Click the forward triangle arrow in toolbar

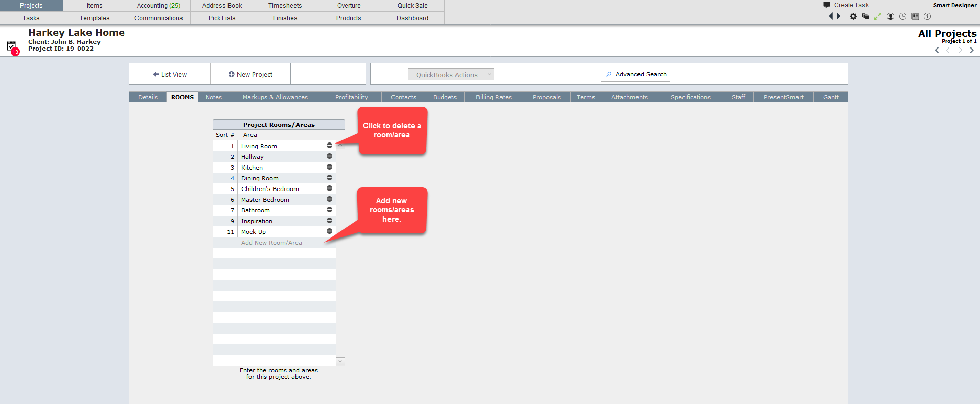point(838,16)
